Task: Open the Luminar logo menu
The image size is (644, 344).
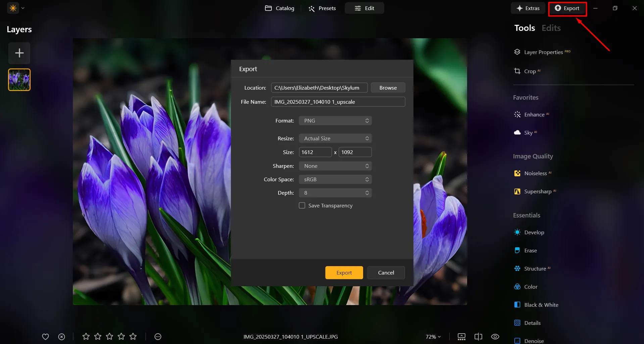Action: click(13, 8)
